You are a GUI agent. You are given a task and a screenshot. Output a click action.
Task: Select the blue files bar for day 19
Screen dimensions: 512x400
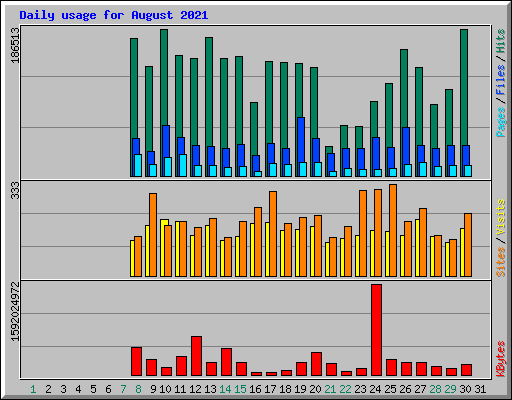pos(301,139)
